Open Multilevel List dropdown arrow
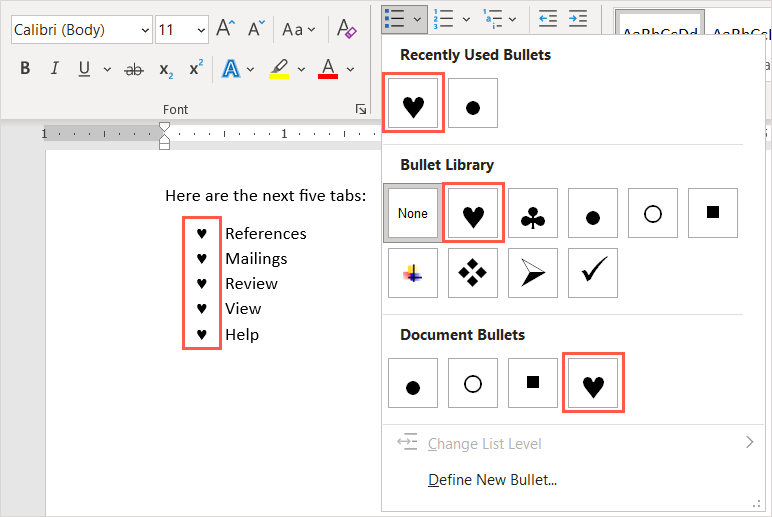The image size is (772, 517). (513, 19)
